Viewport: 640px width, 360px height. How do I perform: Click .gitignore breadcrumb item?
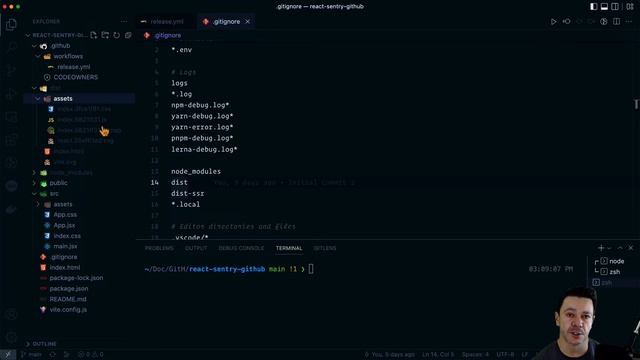tap(167, 36)
